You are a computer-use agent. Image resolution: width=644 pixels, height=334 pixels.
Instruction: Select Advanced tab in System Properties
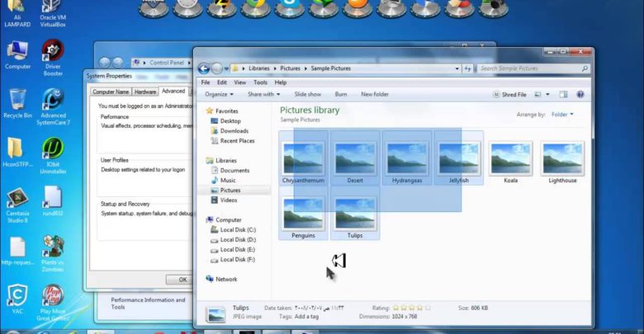pyautogui.click(x=173, y=91)
